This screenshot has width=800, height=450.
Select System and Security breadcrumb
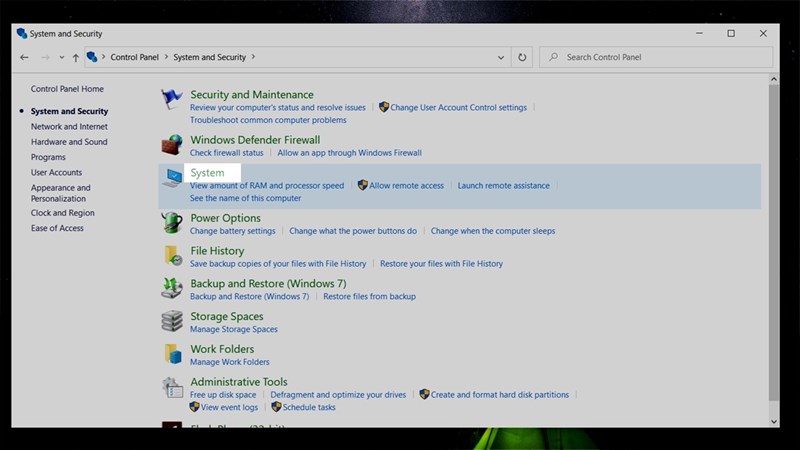209,57
